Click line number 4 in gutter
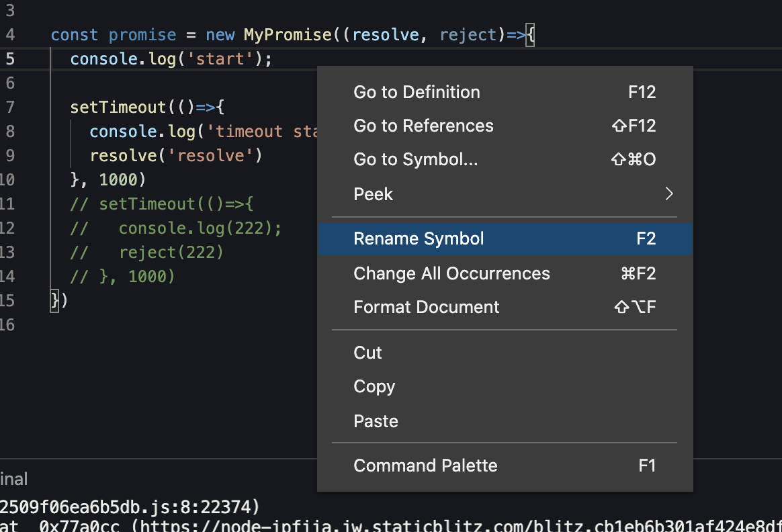The image size is (782, 532). click(10, 35)
